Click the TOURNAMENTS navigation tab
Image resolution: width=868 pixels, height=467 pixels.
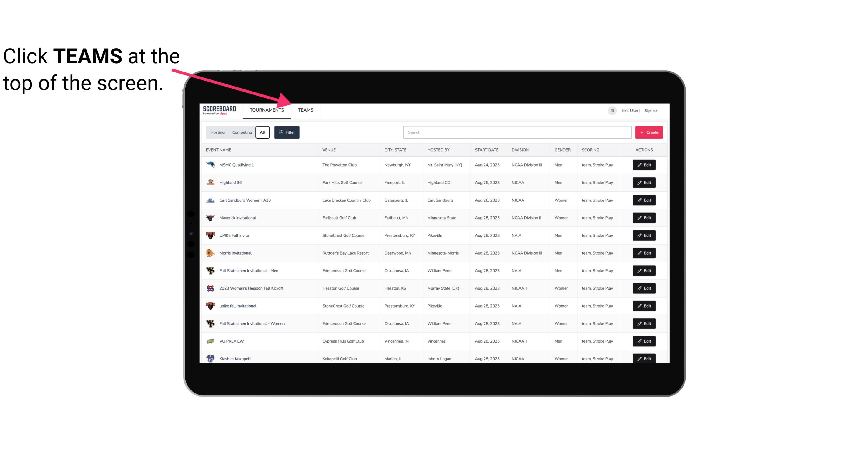click(267, 110)
